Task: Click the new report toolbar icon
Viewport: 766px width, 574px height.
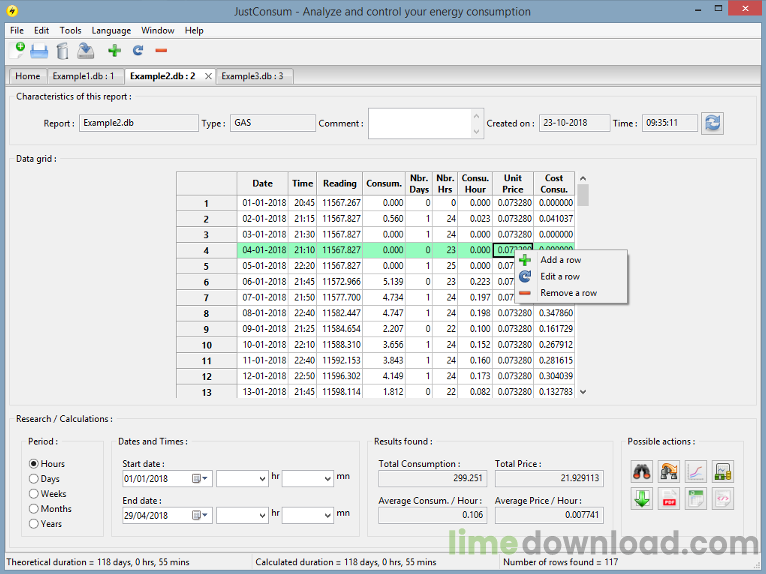Action: pyautogui.click(x=17, y=50)
